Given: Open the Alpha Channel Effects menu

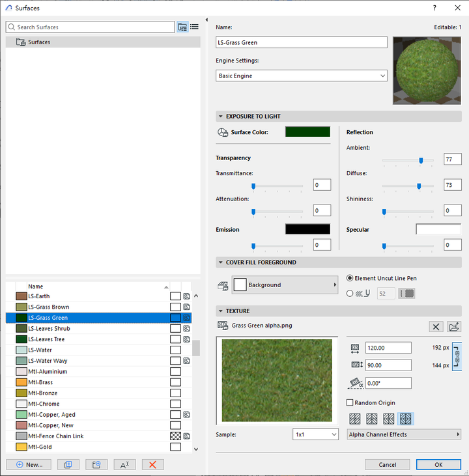Looking at the screenshot, I should [404, 434].
